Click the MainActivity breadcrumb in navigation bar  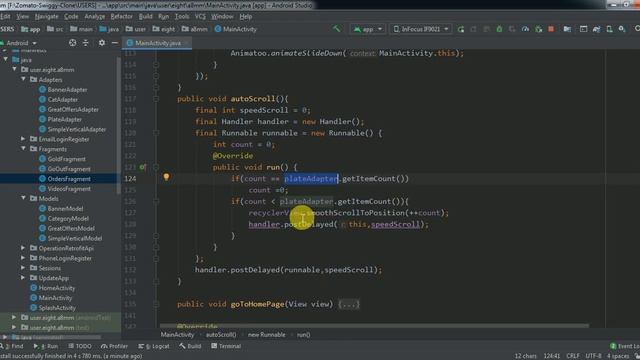click(x=236, y=29)
